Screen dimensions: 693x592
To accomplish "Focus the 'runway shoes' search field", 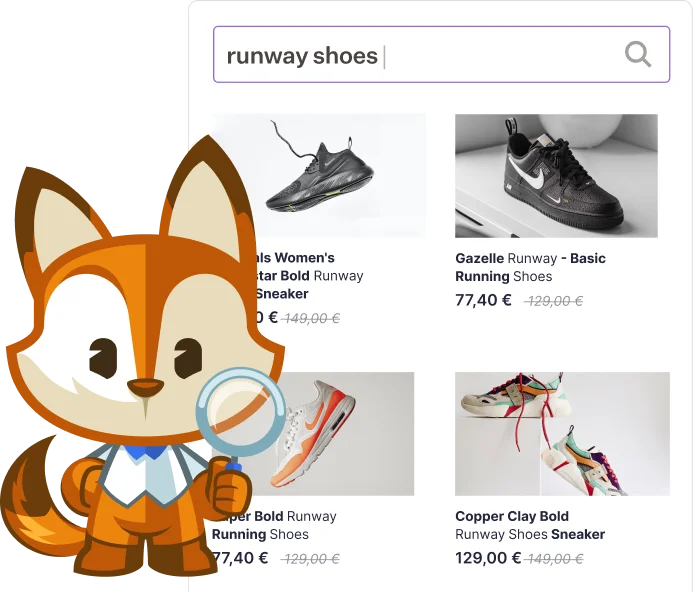I will 420,54.
